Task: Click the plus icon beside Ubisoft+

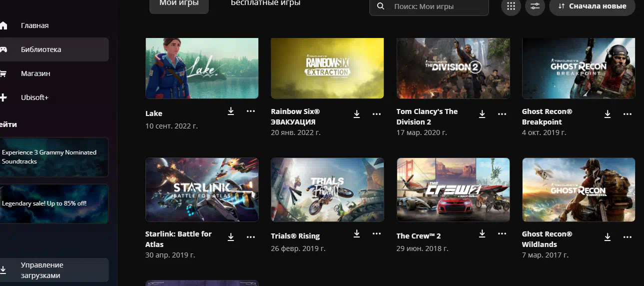Action: coord(3,97)
